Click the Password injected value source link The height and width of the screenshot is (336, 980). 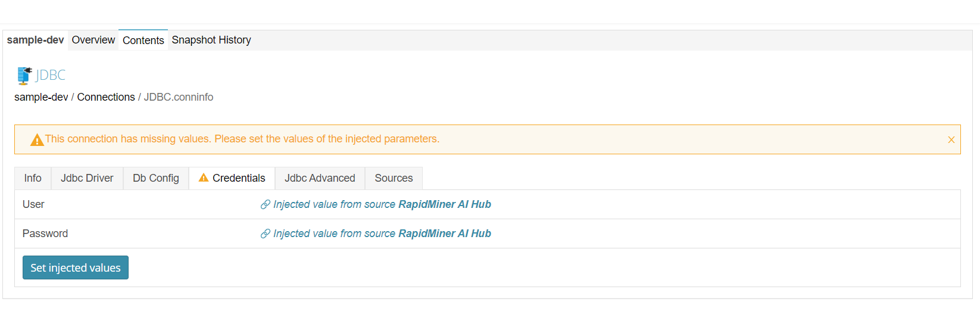click(x=382, y=234)
